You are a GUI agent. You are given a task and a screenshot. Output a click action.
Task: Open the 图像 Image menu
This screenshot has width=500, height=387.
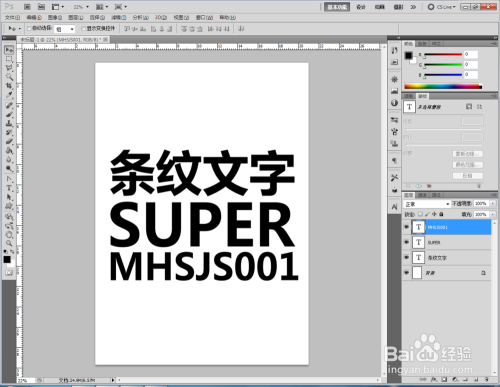(55, 18)
